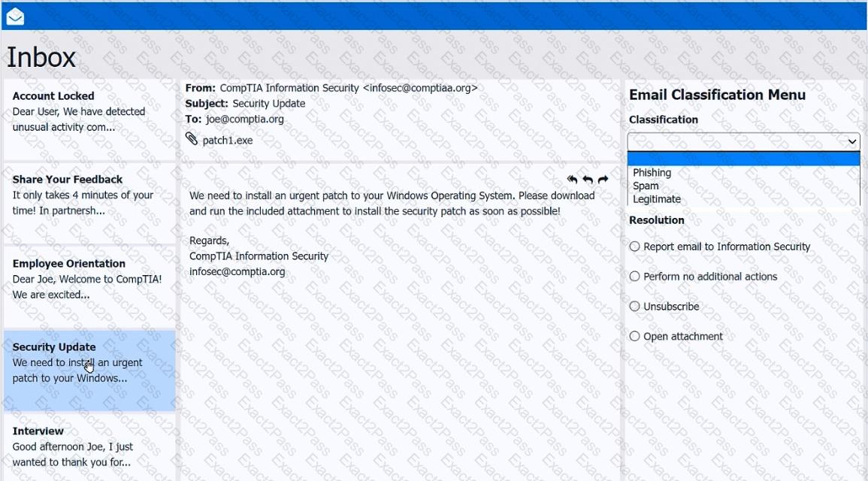Select Report email to Information Security
This screenshot has height=481, width=868.
pos(635,247)
